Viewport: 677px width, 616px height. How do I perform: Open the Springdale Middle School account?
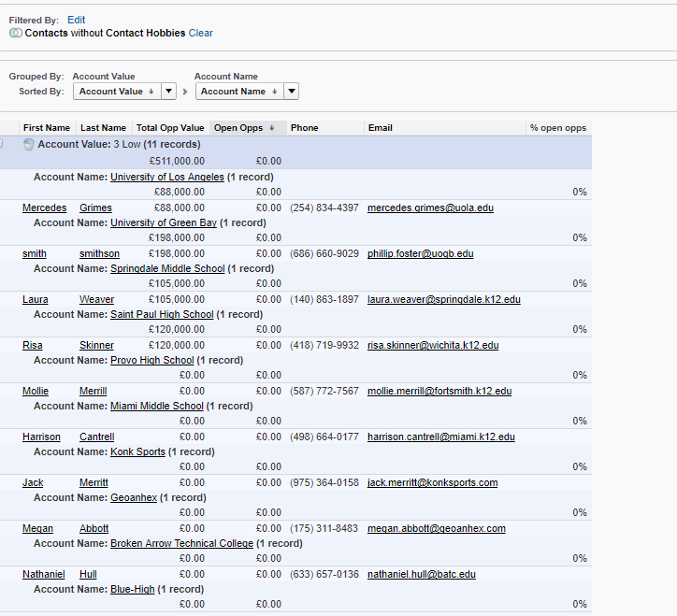167,268
